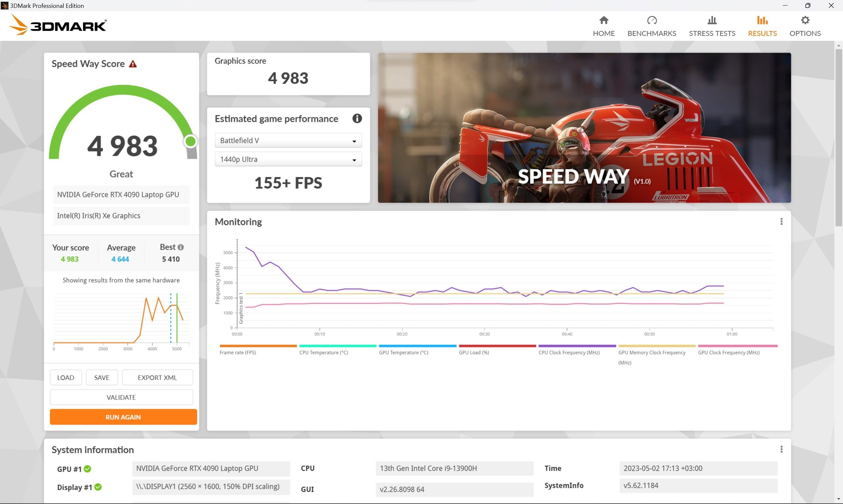
Task: Click the 13th Gen Intel Core i9-13900H field
Action: pos(455,468)
